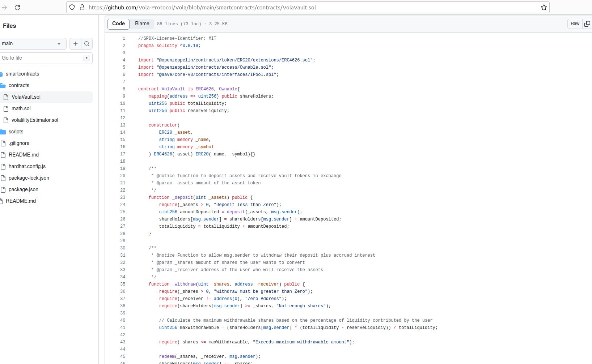Click the 'Exceeds maximum withdrawable amount' require line
The height and width of the screenshot is (364, 592).
point(257,342)
